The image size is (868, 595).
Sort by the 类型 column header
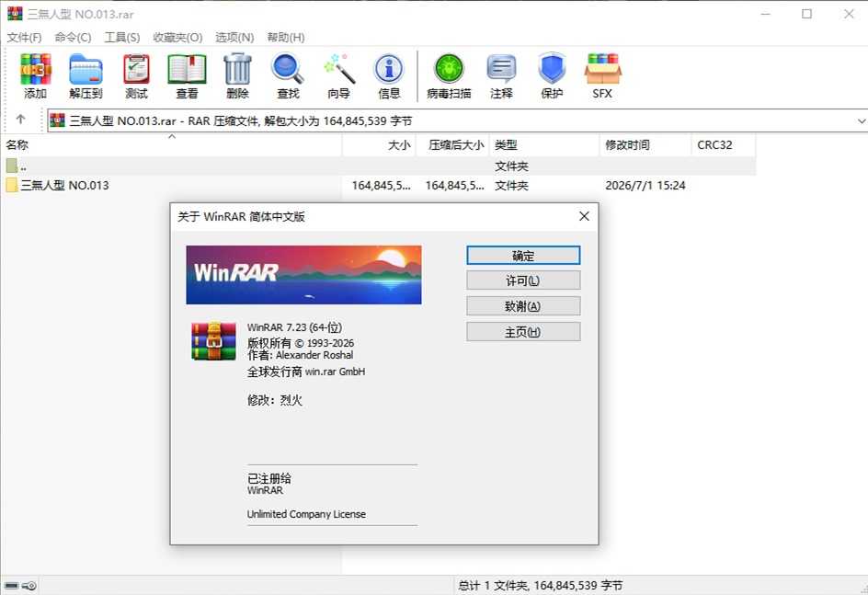tap(544, 145)
